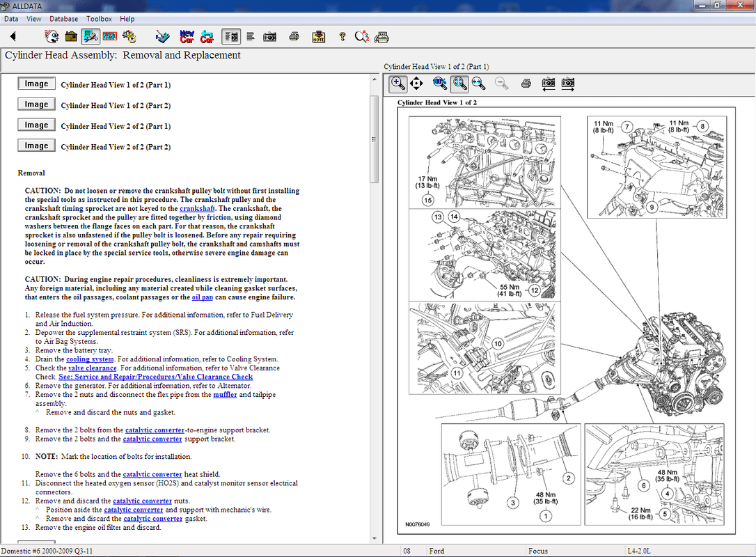Switch to text-only layout icon

[x=250, y=37]
